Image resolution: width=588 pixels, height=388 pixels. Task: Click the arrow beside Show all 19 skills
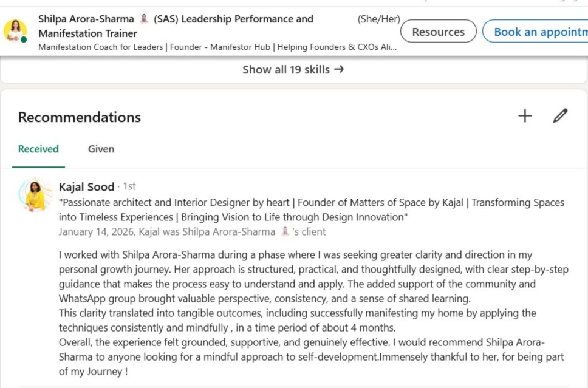click(339, 69)
